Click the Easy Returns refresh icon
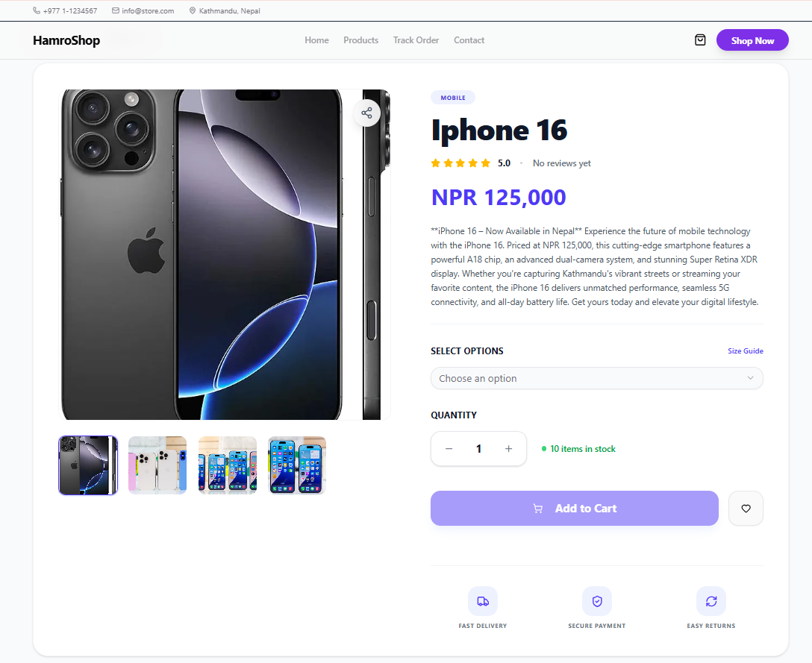 tap(711, 601)
